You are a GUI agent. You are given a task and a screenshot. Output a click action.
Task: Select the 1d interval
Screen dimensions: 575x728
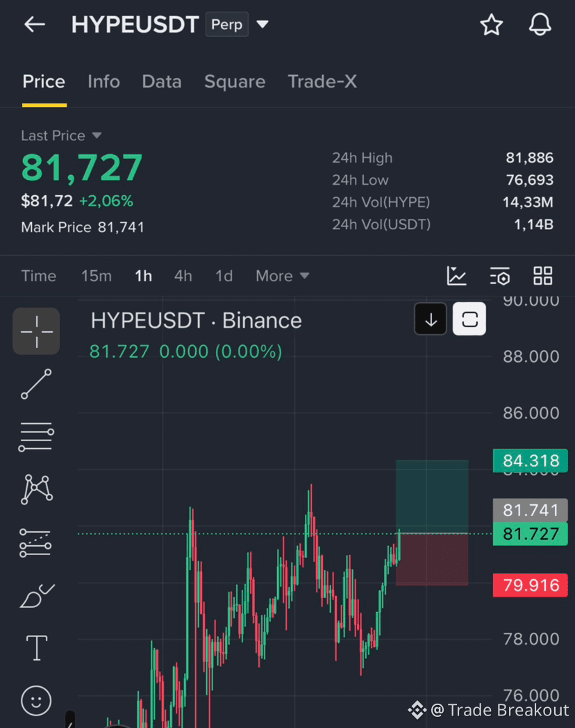(224, 276)
